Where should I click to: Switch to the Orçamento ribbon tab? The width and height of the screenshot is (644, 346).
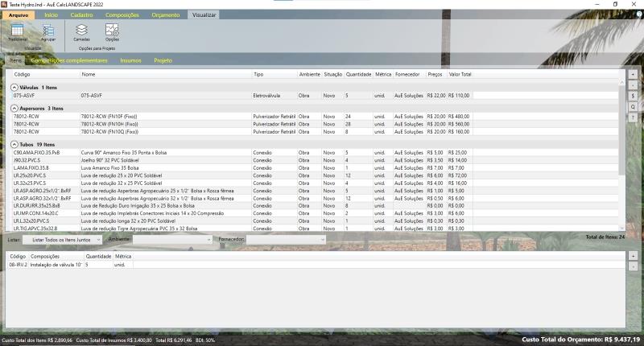pos(166,14)
